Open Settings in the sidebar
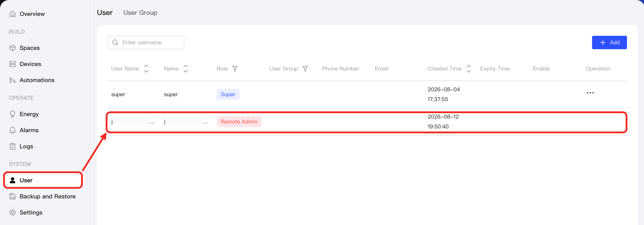The height and width of the screenshot is (225, 644). pyautogui.click(x=31, y=212)
